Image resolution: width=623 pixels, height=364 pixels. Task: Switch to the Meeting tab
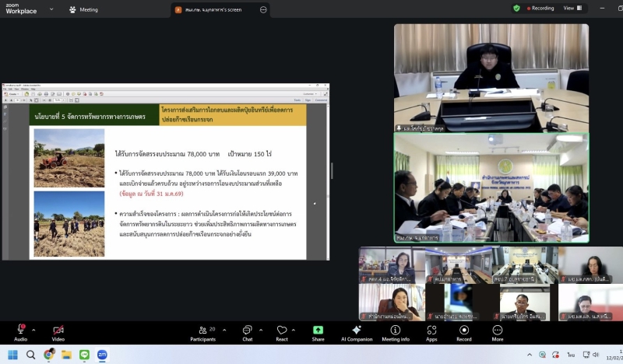tap(83, 9)
